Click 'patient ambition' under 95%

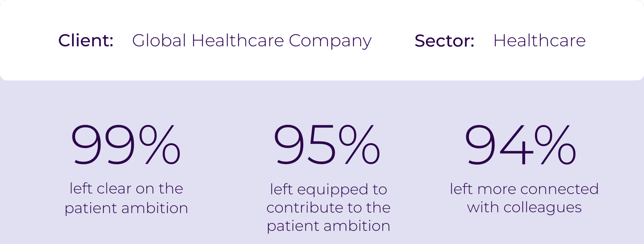(328, 226)
